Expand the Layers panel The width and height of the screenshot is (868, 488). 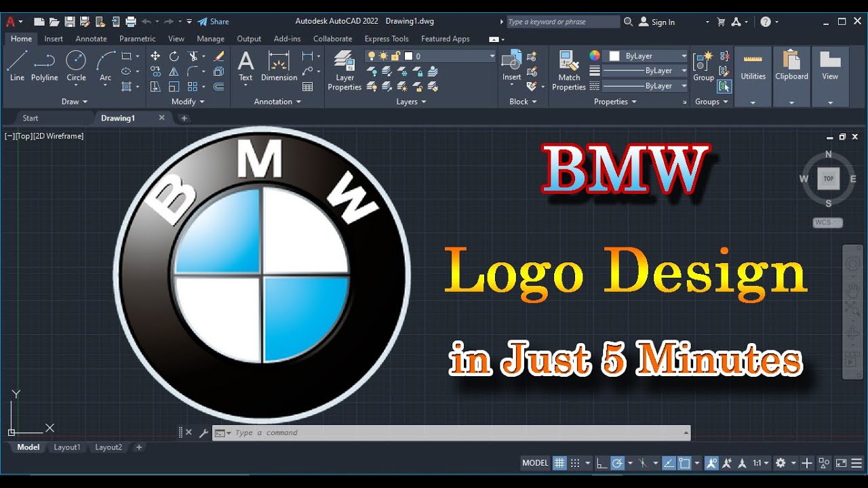411,102
